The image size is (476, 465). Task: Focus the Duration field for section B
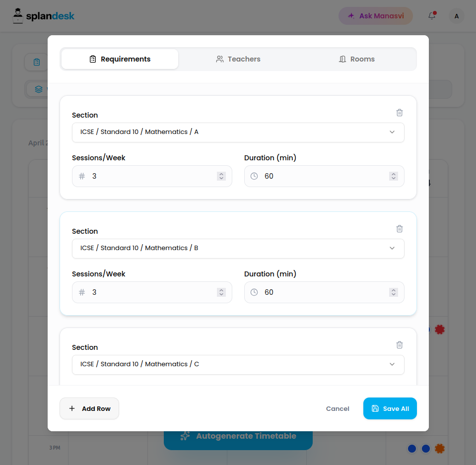point(324,292)
